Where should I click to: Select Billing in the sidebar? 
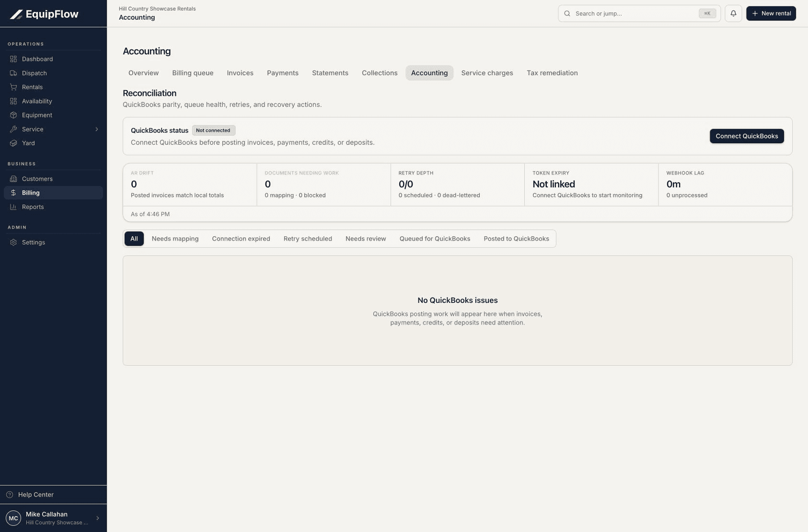coord(53,193)
